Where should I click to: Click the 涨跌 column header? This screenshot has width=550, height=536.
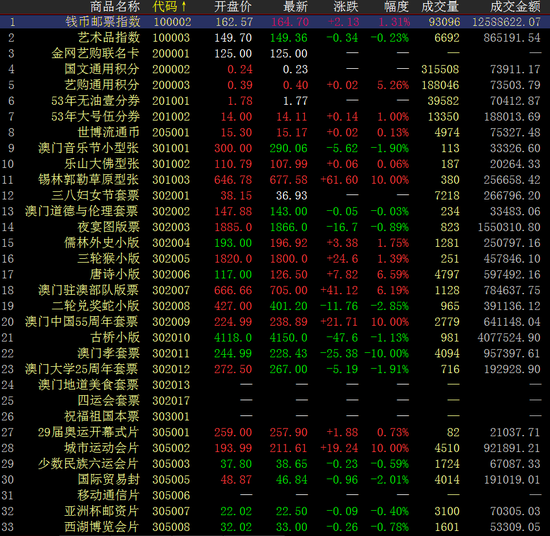point(346,6)
